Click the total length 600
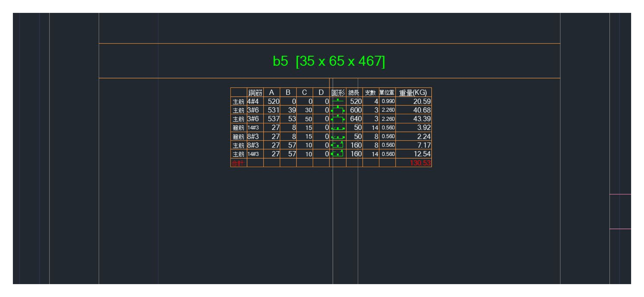The width and height of the screenshot is (644, 297). click(x=356, y=110)
